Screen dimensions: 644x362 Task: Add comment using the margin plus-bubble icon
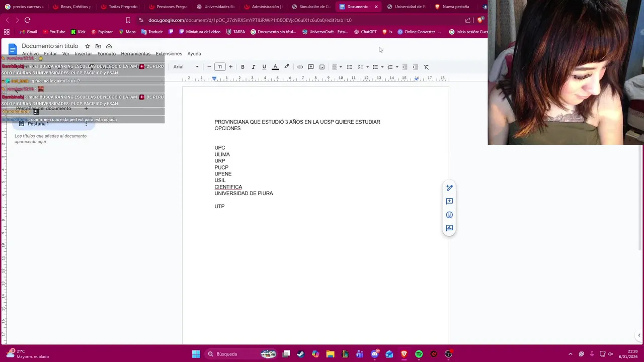click(449, 201)
